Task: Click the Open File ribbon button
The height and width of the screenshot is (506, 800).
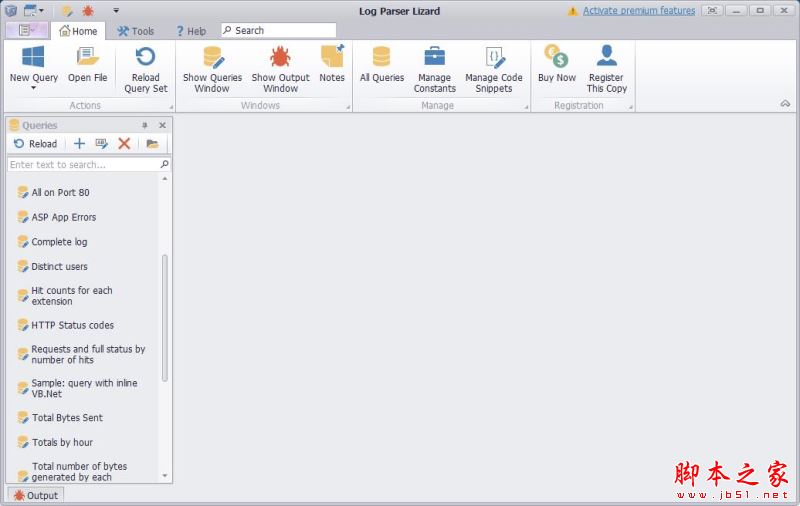Action: click(87, 65)
